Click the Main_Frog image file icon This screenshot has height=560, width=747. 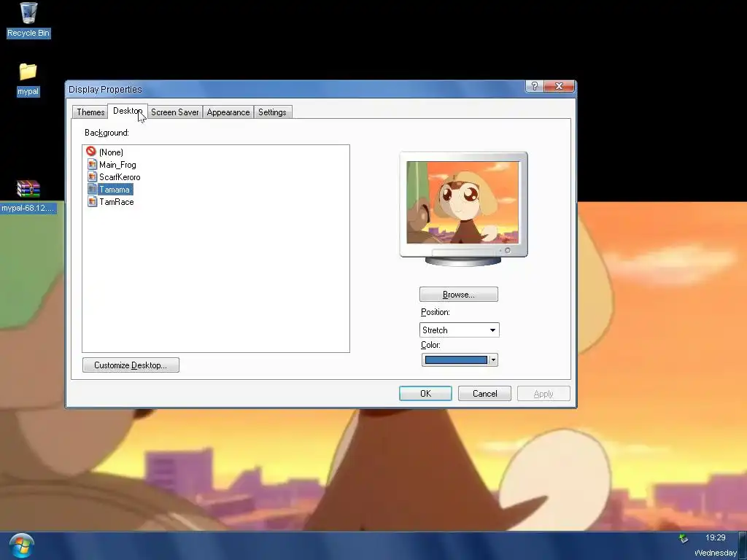93,164
